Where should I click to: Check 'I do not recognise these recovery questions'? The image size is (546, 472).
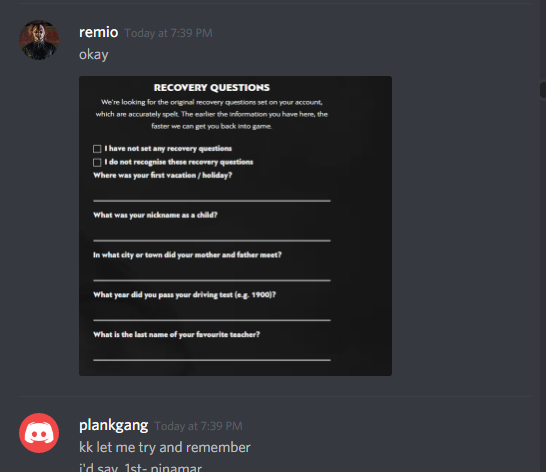pyautogui.click(x=97, y=162)
